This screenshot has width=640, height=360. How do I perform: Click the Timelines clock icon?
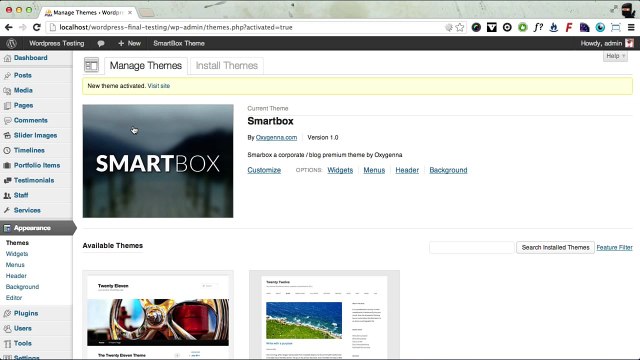click(7, 151)
